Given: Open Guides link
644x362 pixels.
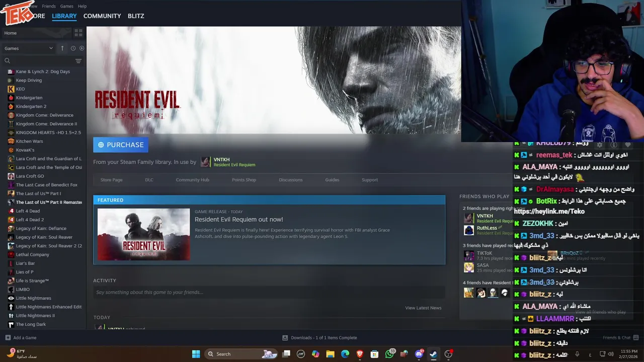Looking at the screenshot, I should tap(332, 179).
